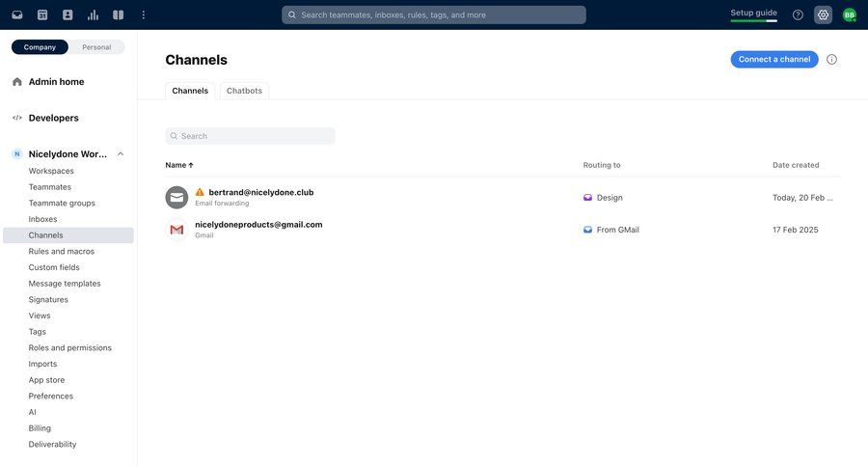The height and width of the screenshot is (467, 868).
Task: Focus the top global search bar
Action: (x=433, y=15)
